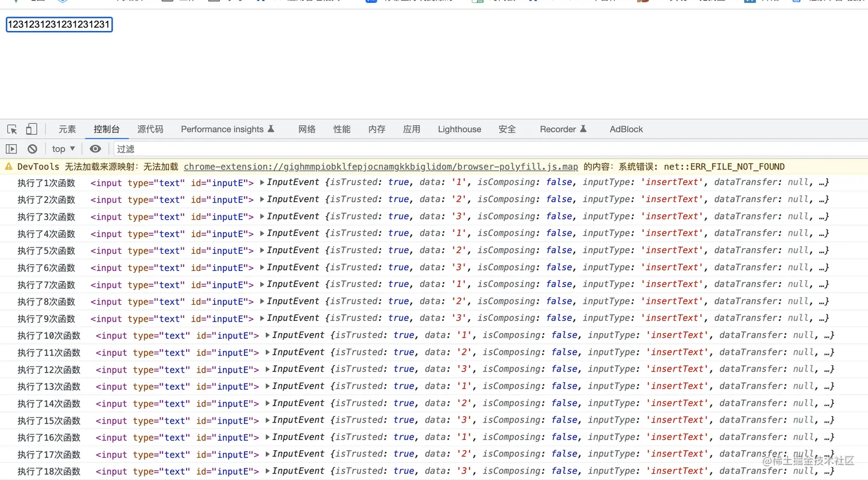Expand InputEvent in 执行了16次函数 row

(268, 438)
